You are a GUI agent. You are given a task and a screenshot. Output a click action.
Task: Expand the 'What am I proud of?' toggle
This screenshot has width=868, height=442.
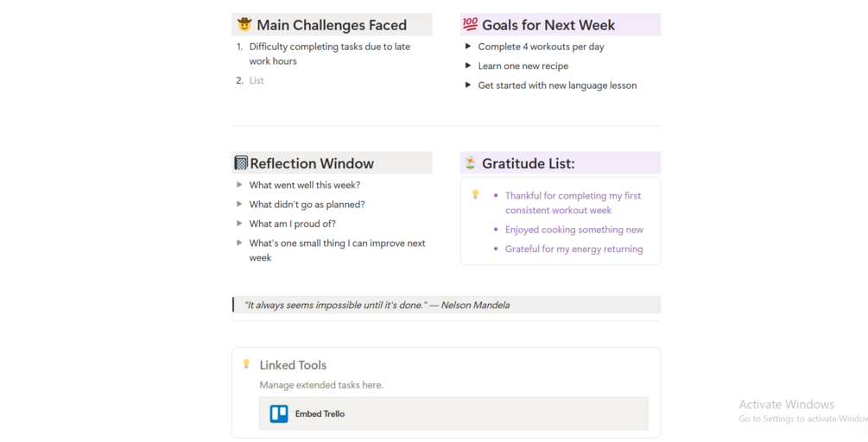239,224
